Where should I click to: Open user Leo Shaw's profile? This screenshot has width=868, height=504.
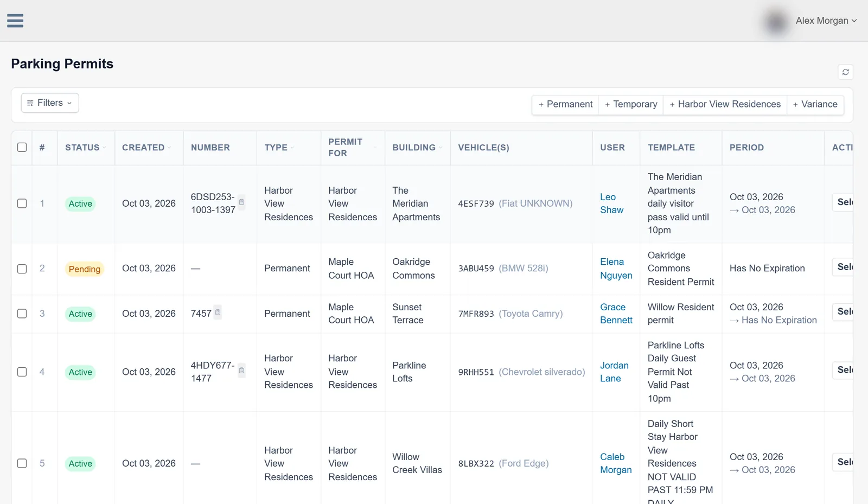click(611, 203)
